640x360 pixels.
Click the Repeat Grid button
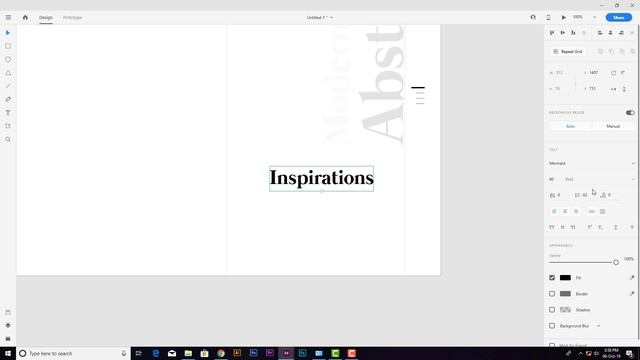coord(568,51)
